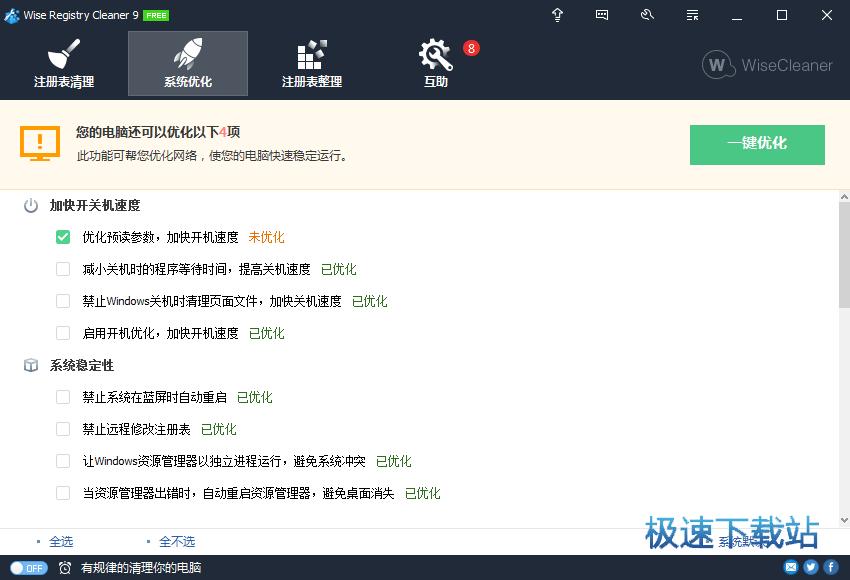Click the upgrade arrow icon in title bar
850x580 pixels.
click(557, 15)
